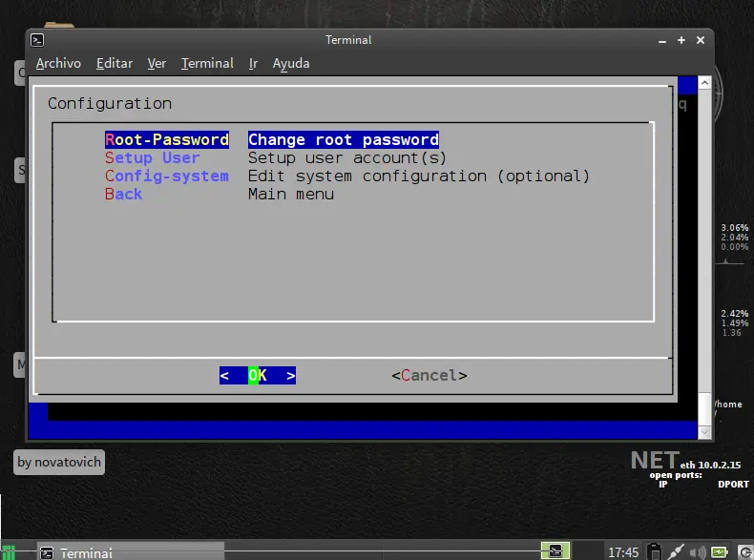The width and height of the screenshot is (754, 560).
Task: Click the scrollbar down arrow in Terminal
Action: tap(704, 432)
